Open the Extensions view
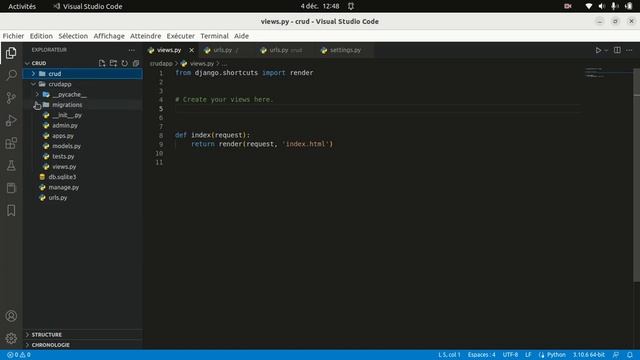640x360 pixels. 11,143
